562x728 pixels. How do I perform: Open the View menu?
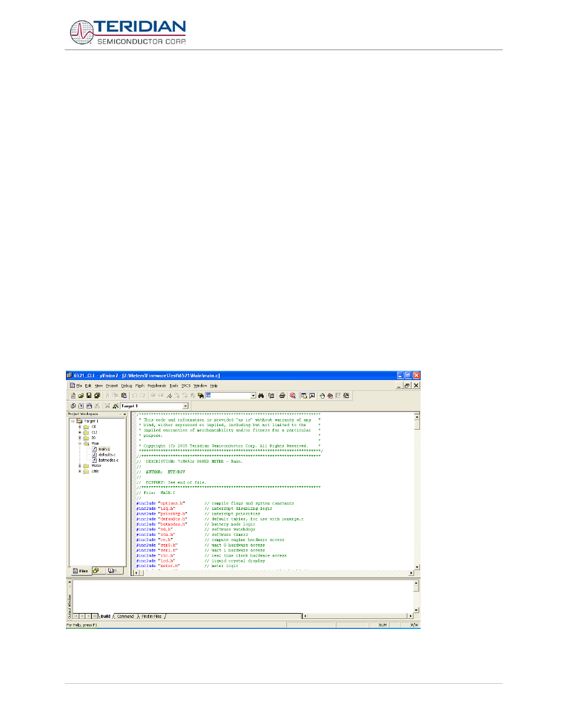coord(99,386)
